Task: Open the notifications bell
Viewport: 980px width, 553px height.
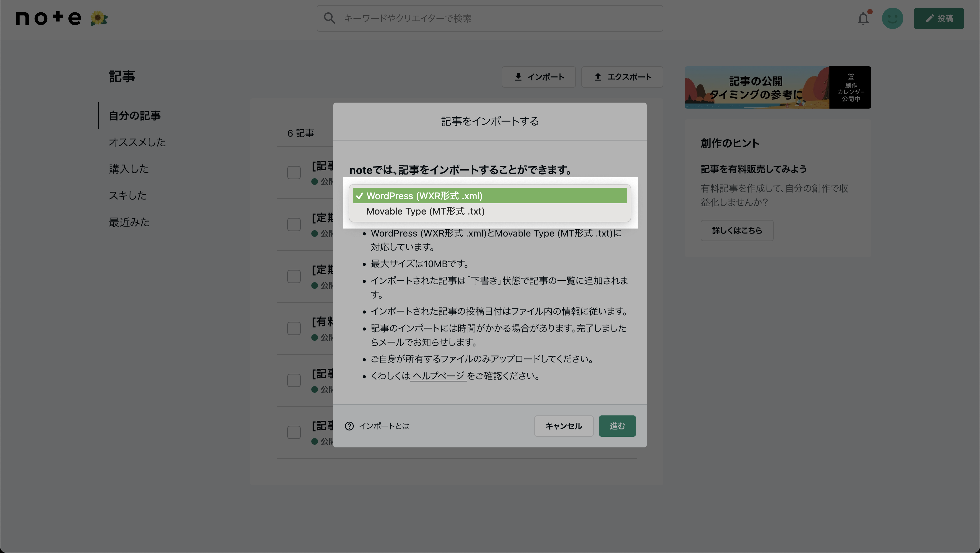Action: tap(863, 18)
